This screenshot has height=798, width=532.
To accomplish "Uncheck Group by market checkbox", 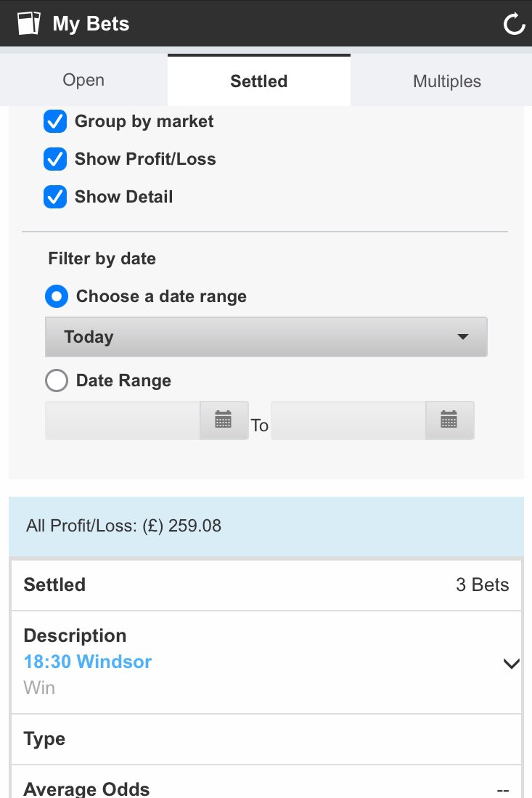I will click(55, 121).
